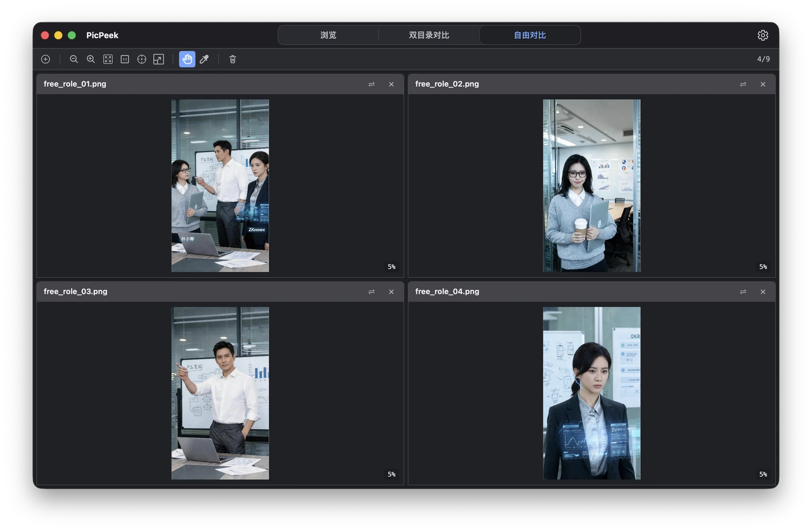This screenshot has width=812, height=532.
Task: Click the free_role_03.png man pointing image
Action: coord(220,393)
